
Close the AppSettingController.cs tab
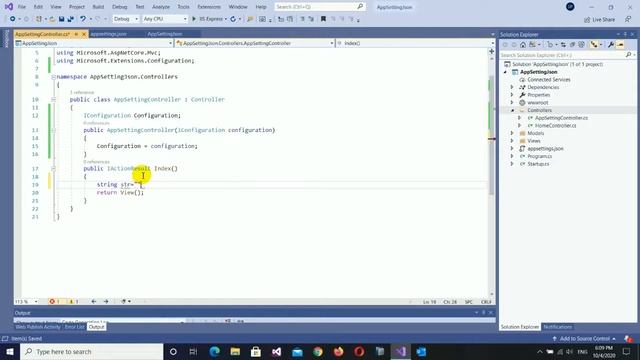point(84,34)
